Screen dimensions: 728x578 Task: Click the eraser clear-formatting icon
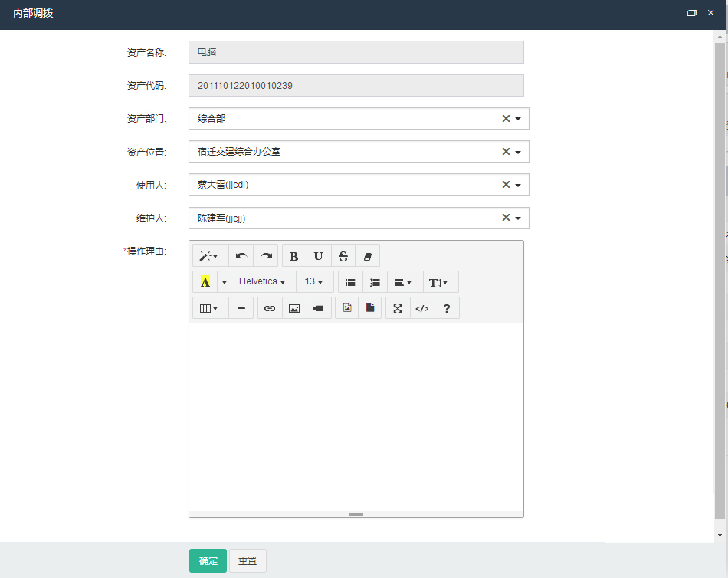pos(367,256)
